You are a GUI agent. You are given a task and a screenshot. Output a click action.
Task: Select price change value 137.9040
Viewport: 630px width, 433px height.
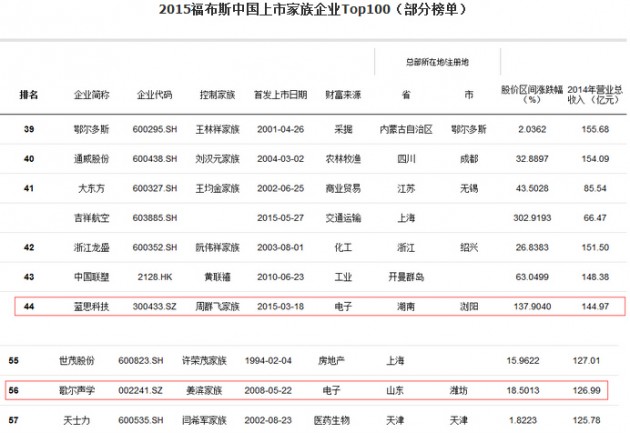point(532,306)
